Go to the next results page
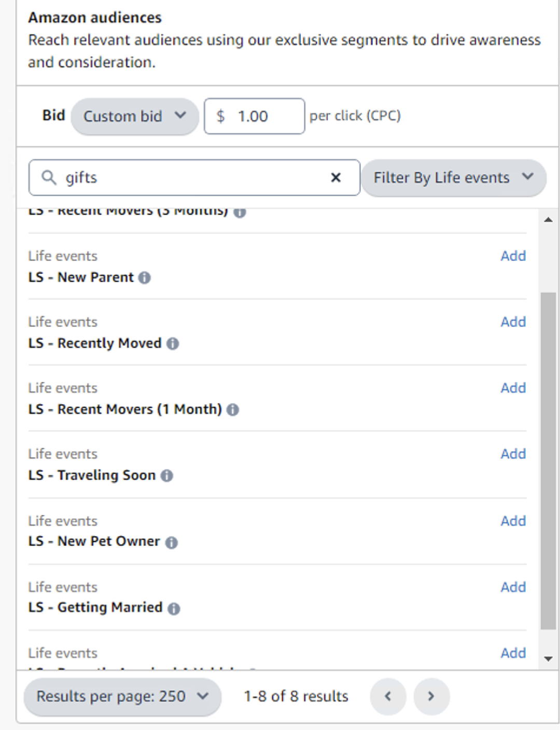Viewport: 560px width, 730px height. (431, 696)
